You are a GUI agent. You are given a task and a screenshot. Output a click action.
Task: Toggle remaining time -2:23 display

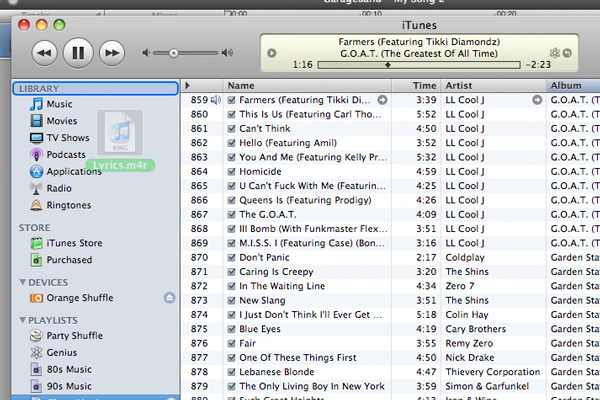[x=538, y=65]
